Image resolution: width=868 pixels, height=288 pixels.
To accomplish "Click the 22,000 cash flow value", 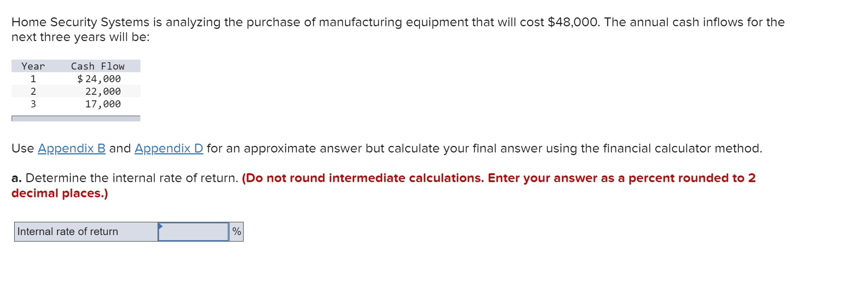I will click(x=104, y=91).
